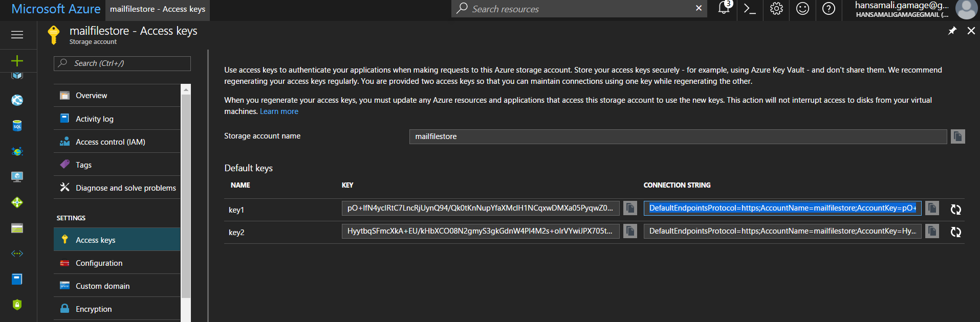
Task: Select Access keys in Settings
Action: click(117, 240)
